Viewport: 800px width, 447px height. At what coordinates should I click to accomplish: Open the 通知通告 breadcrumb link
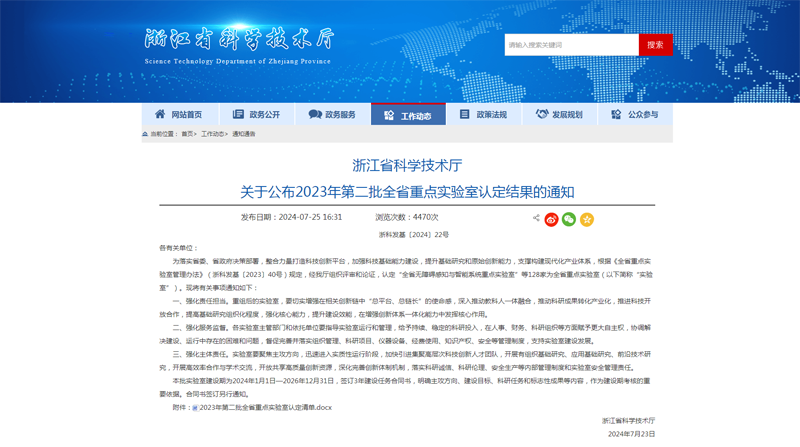(244, 134)
